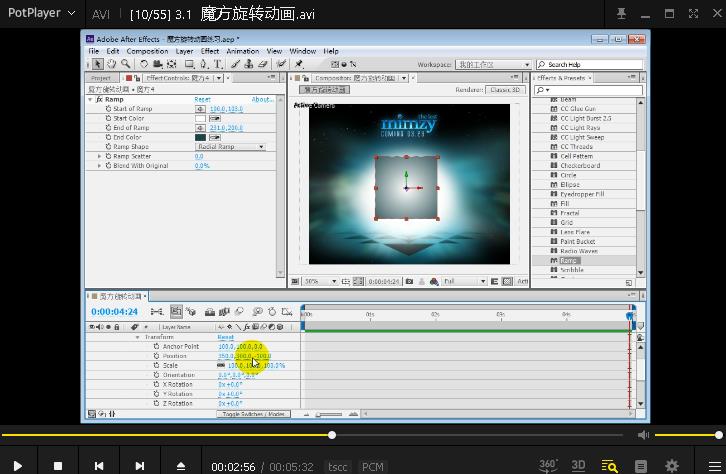Toggle the Start of Ramp stopwatch

(x=108, y=109)
